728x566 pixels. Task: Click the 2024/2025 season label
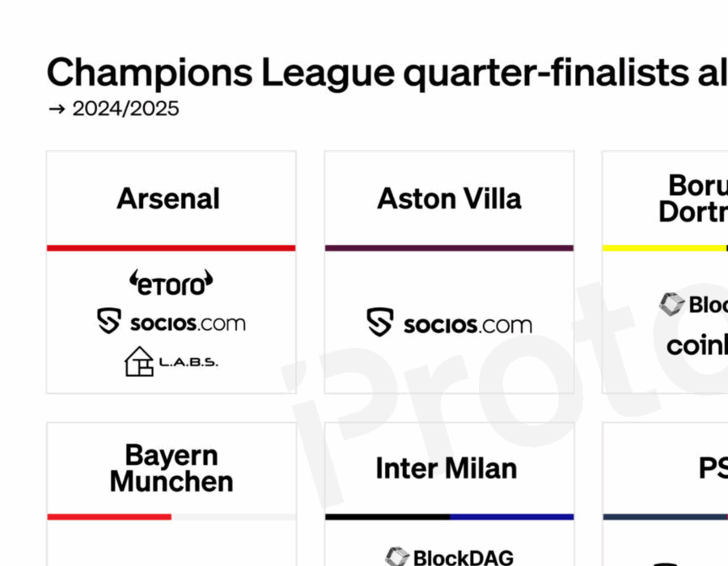click(x=125, y=109)
